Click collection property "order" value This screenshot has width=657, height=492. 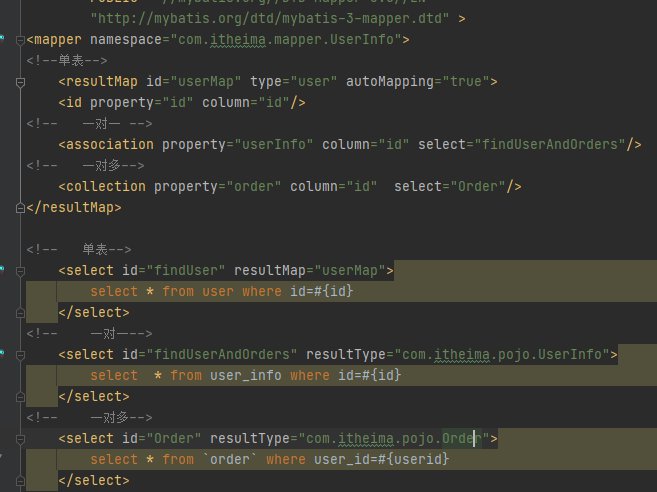[253, 186]
